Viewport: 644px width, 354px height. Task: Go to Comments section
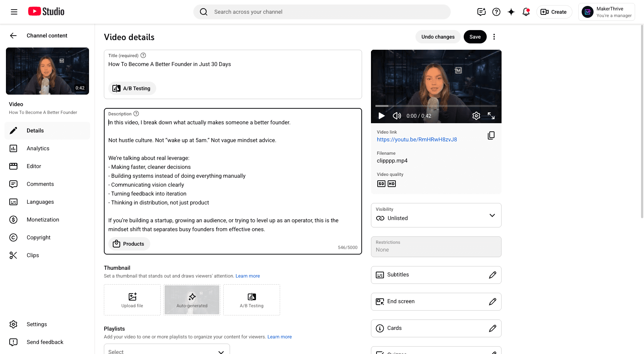(47, 184)
